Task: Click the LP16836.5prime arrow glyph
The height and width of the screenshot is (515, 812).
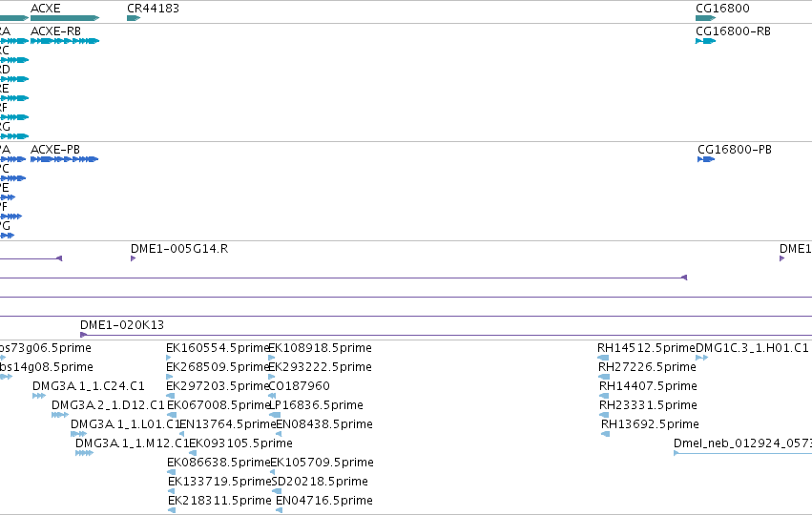Action: [275, 415]
